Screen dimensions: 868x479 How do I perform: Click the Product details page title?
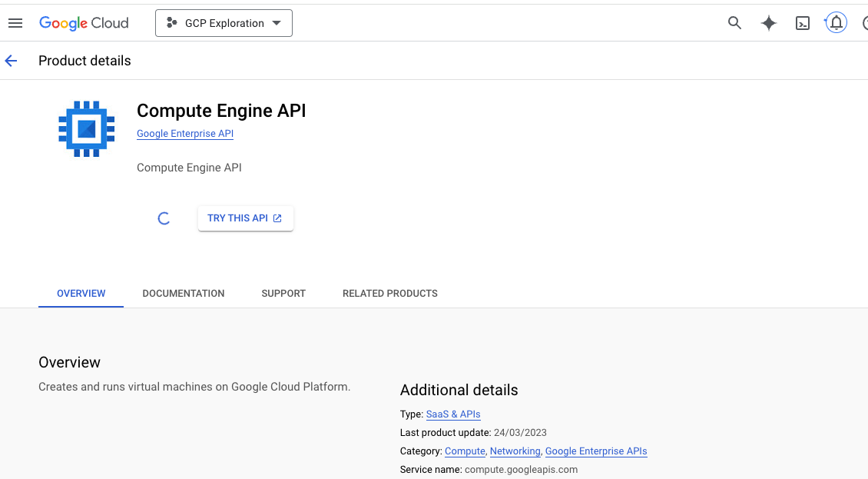tap(84, 61)
